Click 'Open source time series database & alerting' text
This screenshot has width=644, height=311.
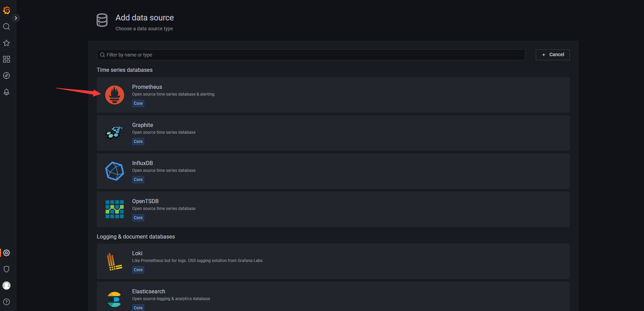click(173, 94)
